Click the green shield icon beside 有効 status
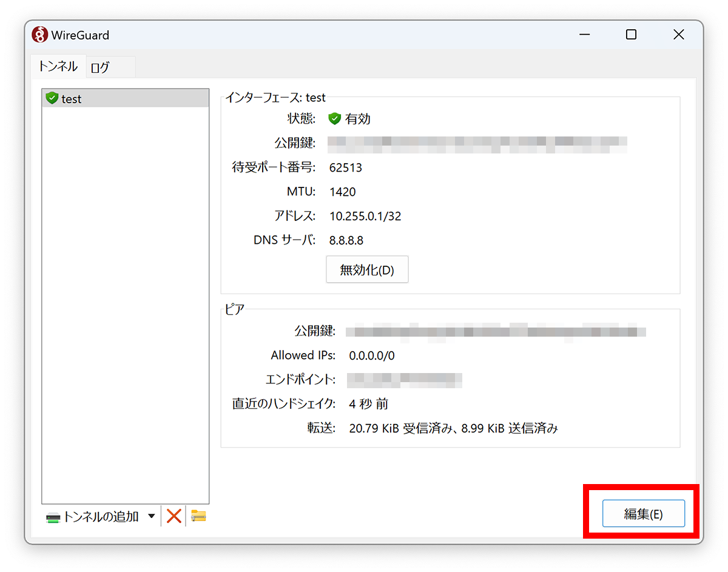The width and height of the screenshot is (728, 572). [x=335, y=119]
